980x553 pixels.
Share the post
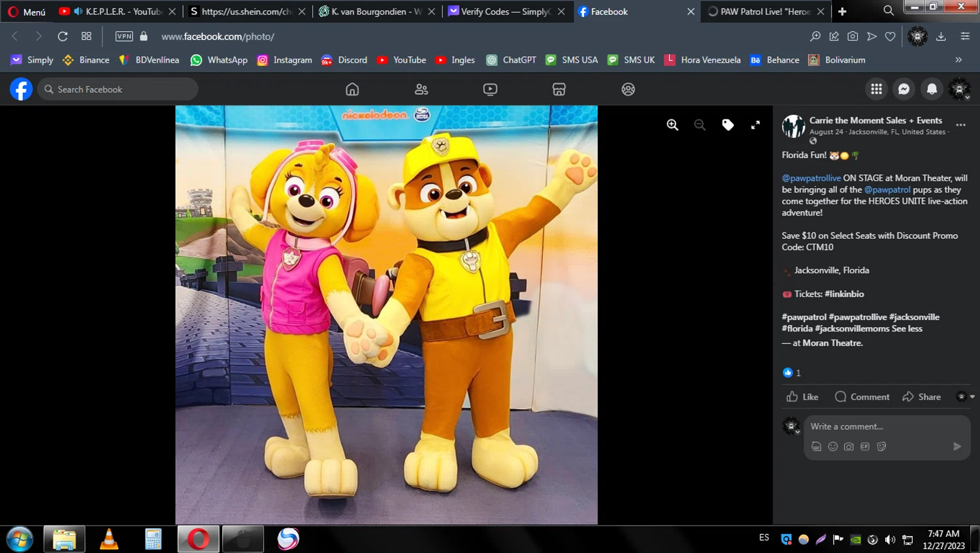pyautogui.click(x=922, y=397)
